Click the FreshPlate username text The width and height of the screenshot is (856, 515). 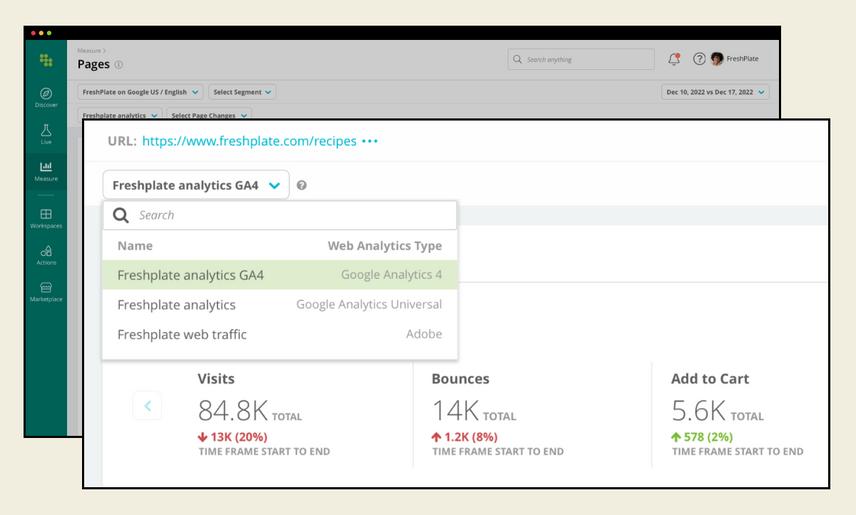[742, 59]
